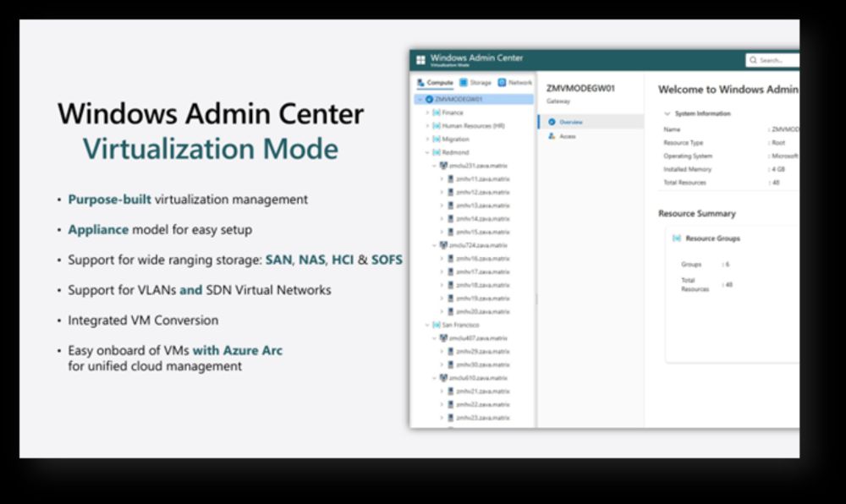
Task: Click the Windows Admin Center logo icon
Action: click(420, 60)
